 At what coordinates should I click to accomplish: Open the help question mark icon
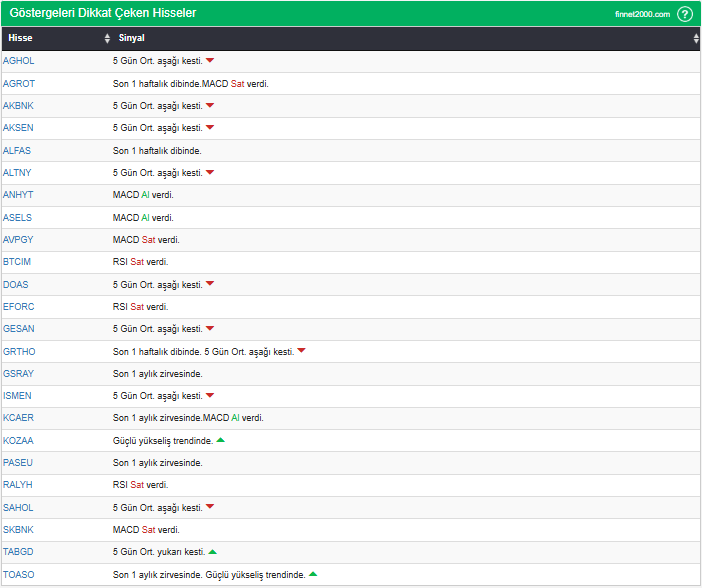[685, 14]
